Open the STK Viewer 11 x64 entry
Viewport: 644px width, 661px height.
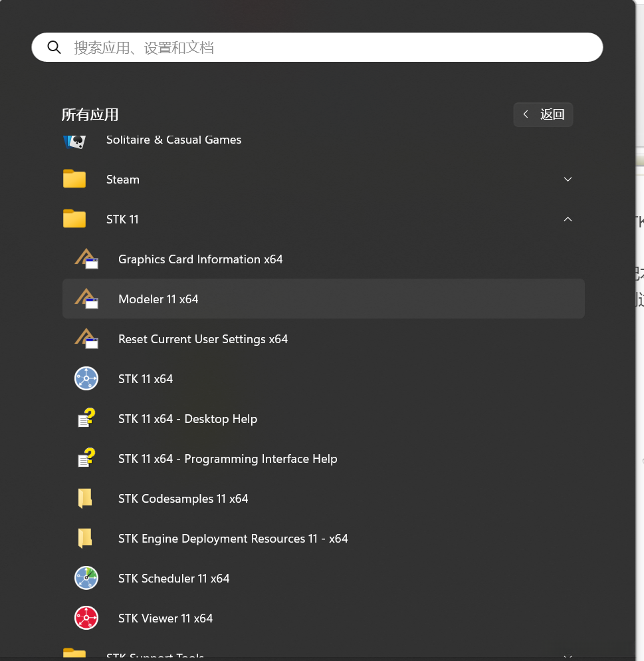tap(165, 618)
